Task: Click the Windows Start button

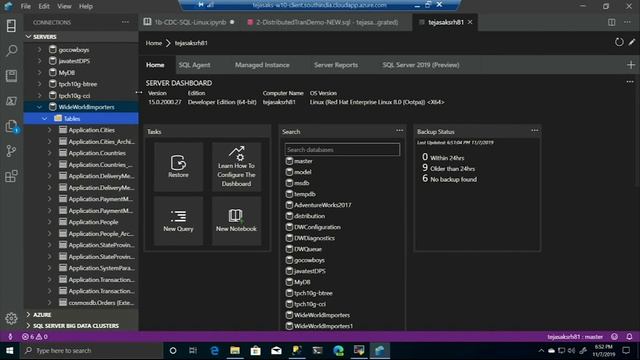Action: (9, 351)
